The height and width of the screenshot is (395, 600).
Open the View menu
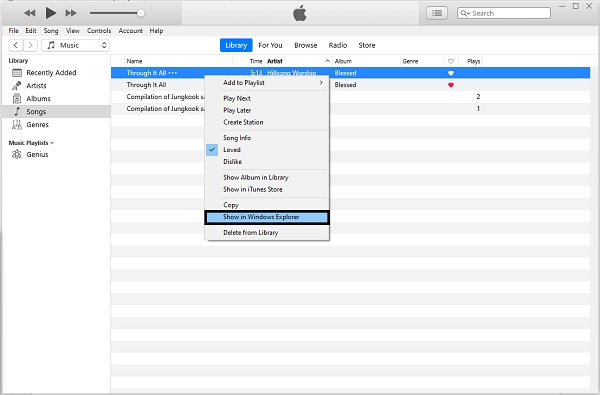(x=73, y=31)
